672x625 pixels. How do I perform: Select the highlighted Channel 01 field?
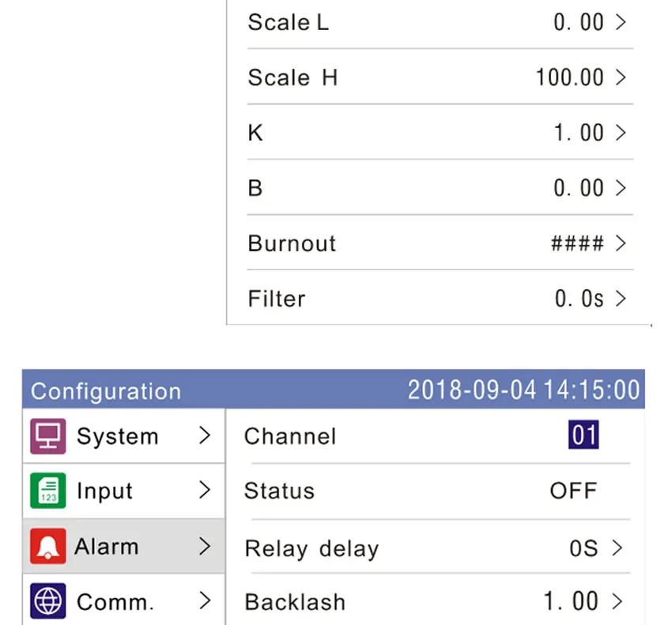583,435
